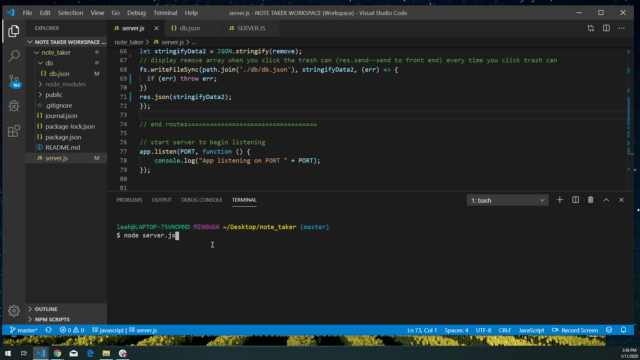Click CRLF end-of-line status item

click(505, 330)
